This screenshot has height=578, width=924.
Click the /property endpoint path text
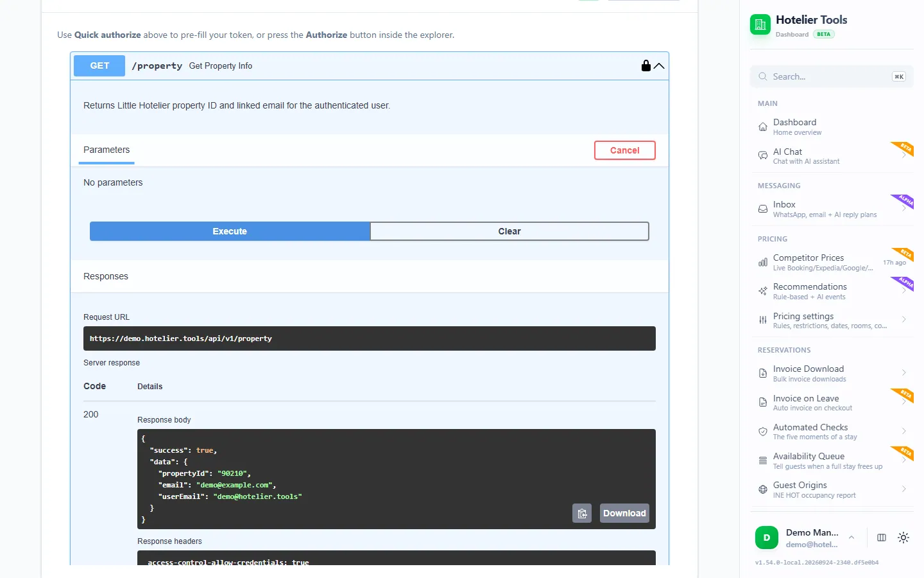point(157,66)
